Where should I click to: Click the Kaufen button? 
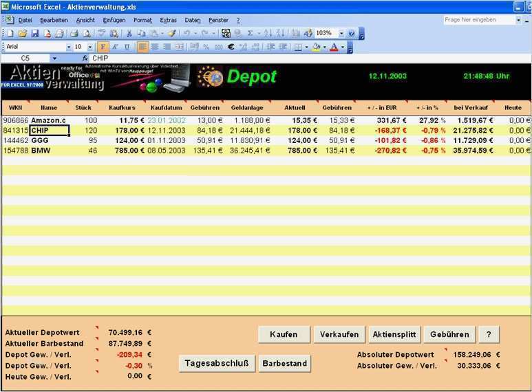284,334
